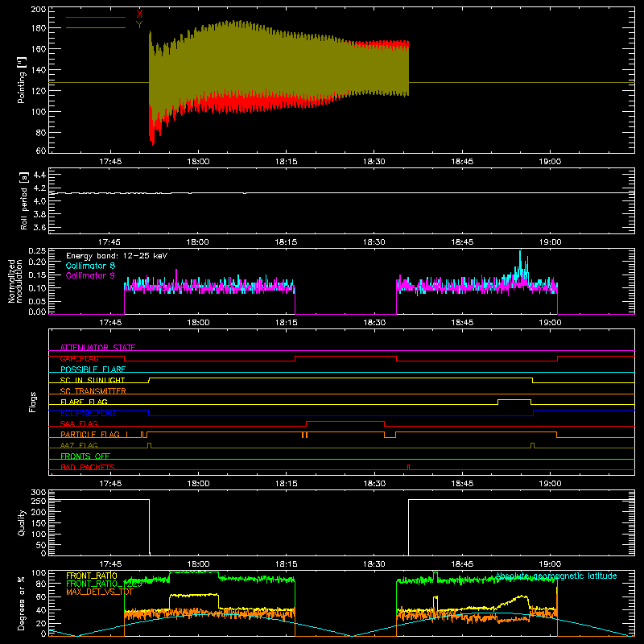The image size is (644, 644).
Task: Click the 18:30 time label under the Flags plot
Action: tap(374, 484)
